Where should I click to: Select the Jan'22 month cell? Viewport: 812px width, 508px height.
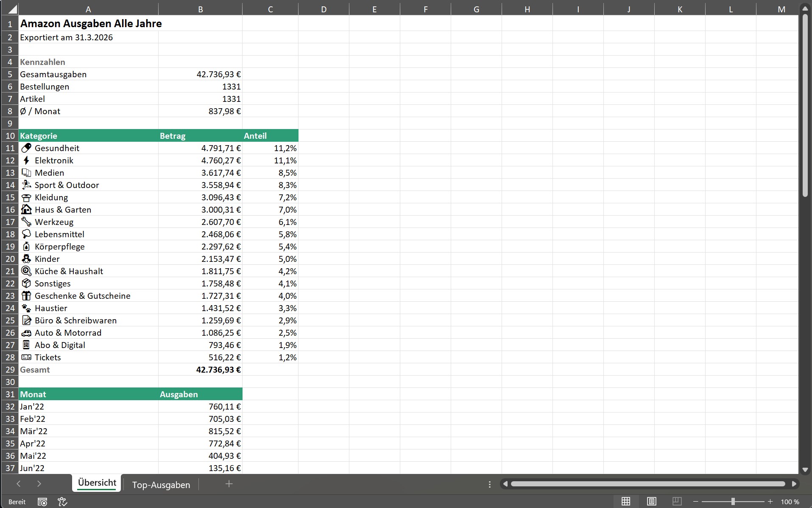pyautogui.click(x=88, y=407)
